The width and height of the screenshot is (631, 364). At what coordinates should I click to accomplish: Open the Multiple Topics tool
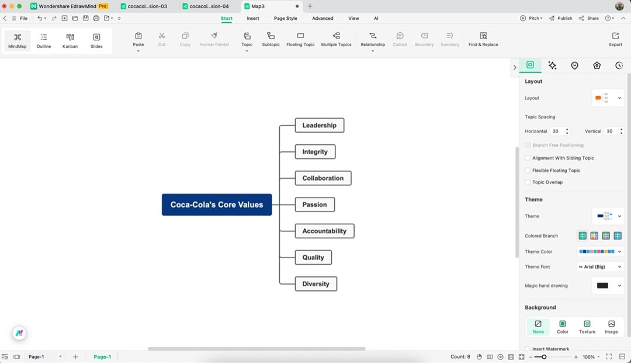click(336, 40)
